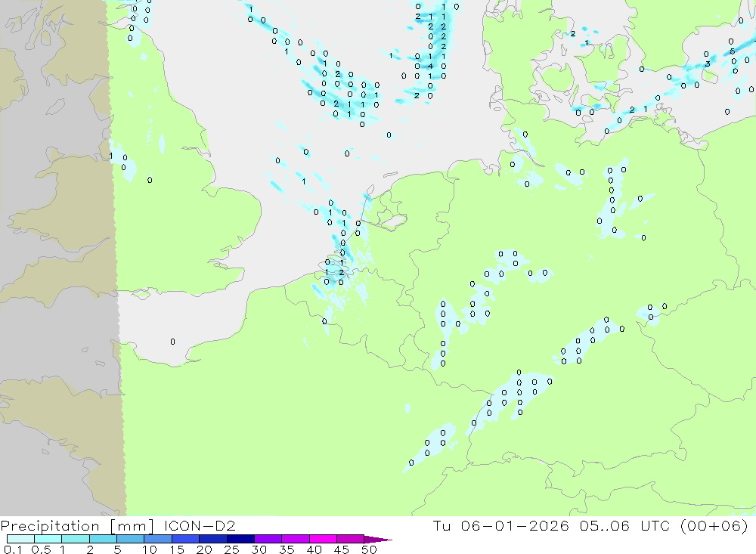The height and width of the screenshot is (554, 756).
Task: Click the 'ICON-D2' model name label
Action: [200, 525]
